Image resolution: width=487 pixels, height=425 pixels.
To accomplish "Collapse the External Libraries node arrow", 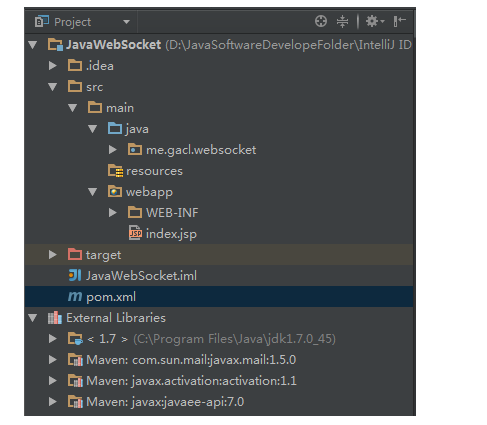I will (33, 318).
